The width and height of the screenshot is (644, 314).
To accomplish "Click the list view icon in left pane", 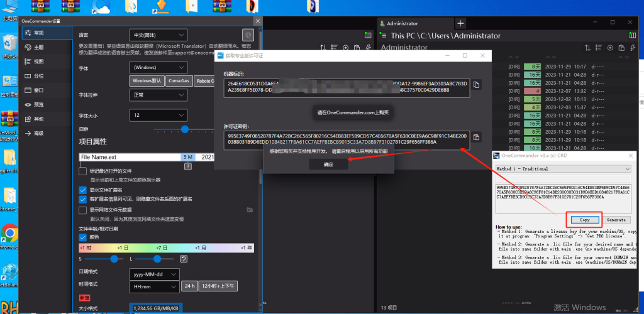I will coord(334,48).
